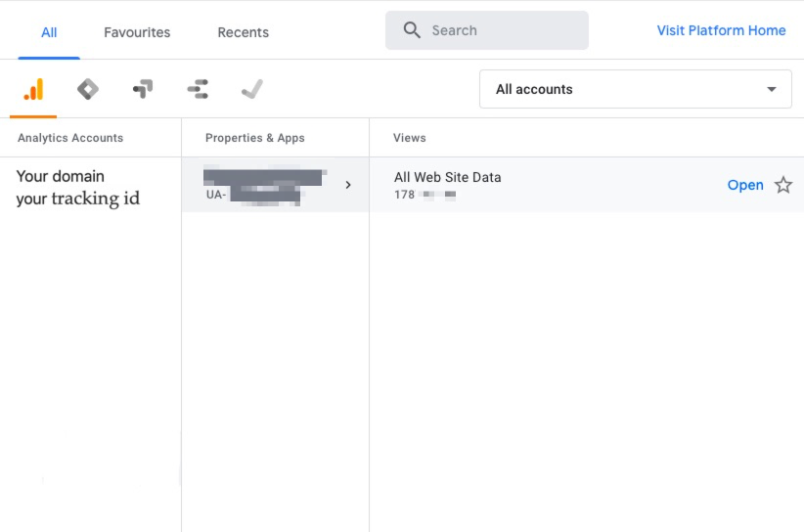Viewport: 804px width, 532px height.
Task: Click the magnifying glass search icon
Action: pyautogui.click(x=412, y=30)
